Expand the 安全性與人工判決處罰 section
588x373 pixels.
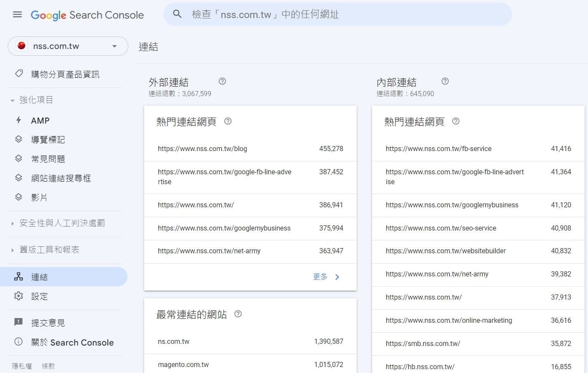pos(57,223)
